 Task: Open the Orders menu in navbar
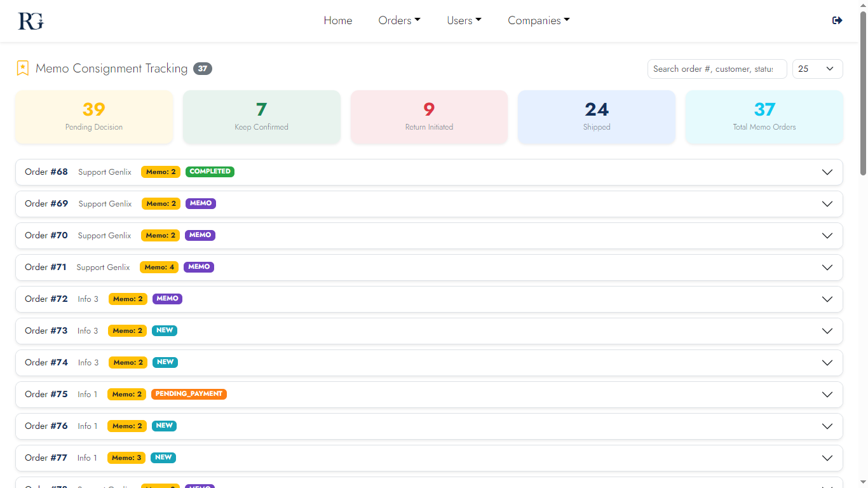(399, 20)
